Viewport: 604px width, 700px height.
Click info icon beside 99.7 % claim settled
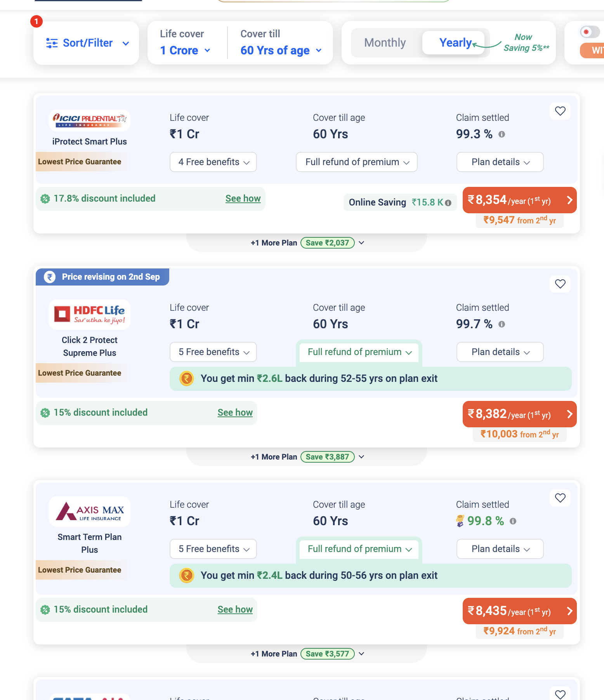pos(502,324)
